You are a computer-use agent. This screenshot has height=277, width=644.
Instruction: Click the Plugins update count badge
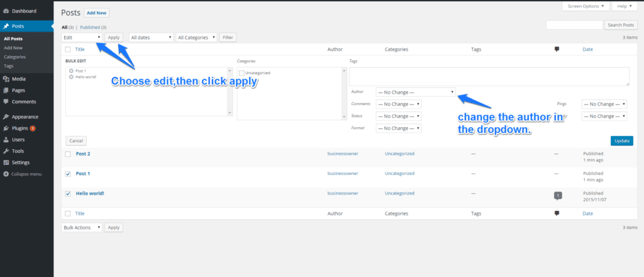pos(33,128)
